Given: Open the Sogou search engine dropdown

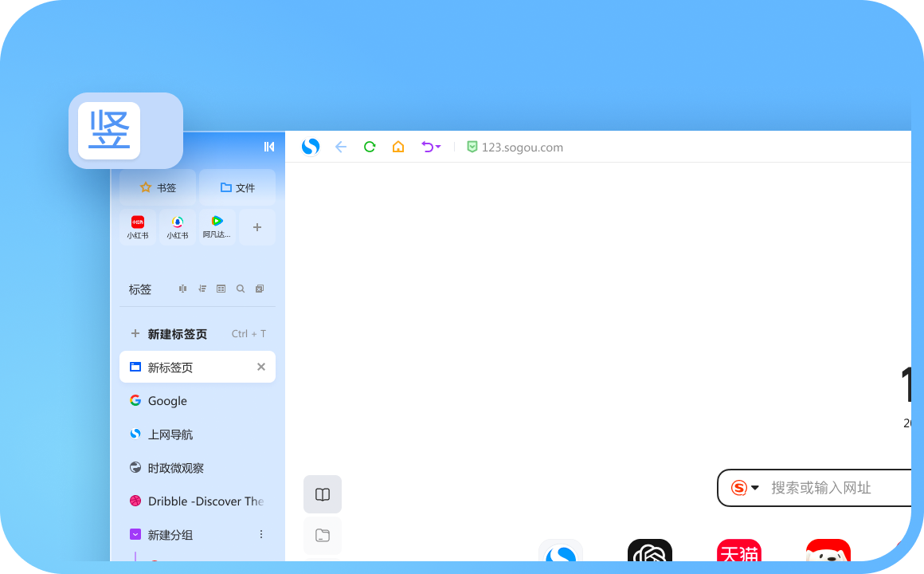Looking at the screenshot, I should pos(746,487).
